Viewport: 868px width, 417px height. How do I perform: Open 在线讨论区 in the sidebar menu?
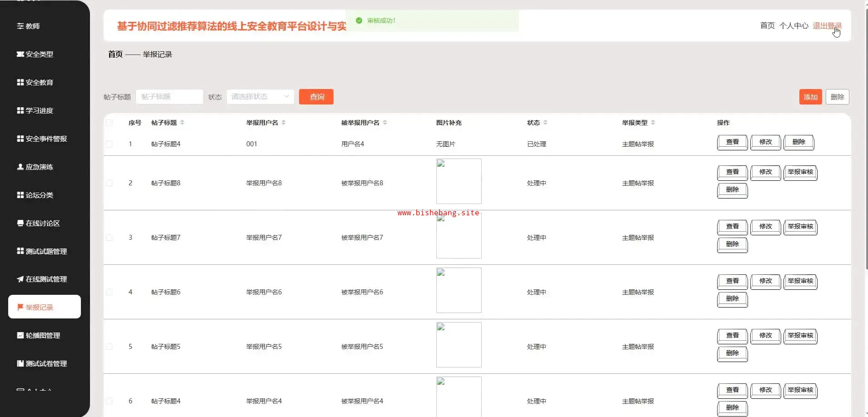(45, 223)
